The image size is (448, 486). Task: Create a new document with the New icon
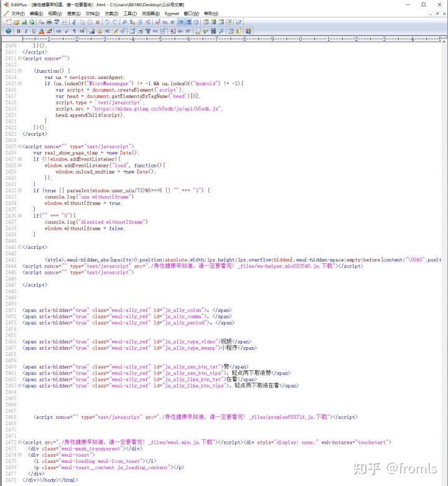coord(8,22)
